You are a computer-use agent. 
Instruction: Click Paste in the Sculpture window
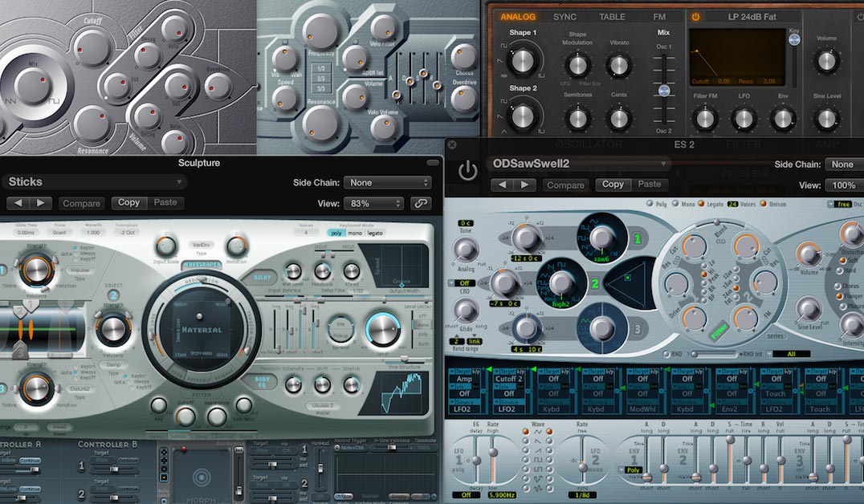(x=165, y=203)
